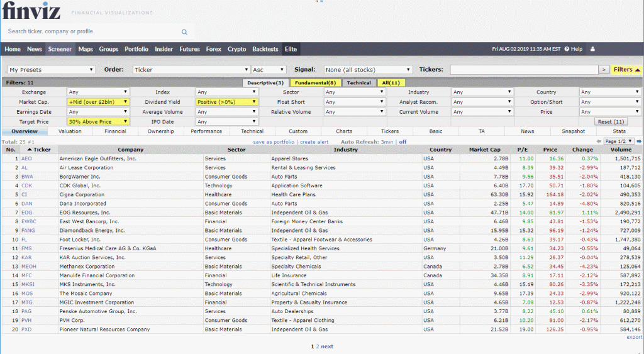Open the Order dropdown showing Ticker
644x354 pixels.
[x=191, y=70]
